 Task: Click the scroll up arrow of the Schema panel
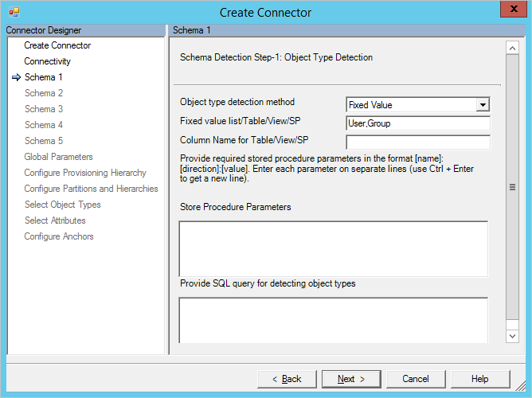pyautogui.click(x=512, y=48)
